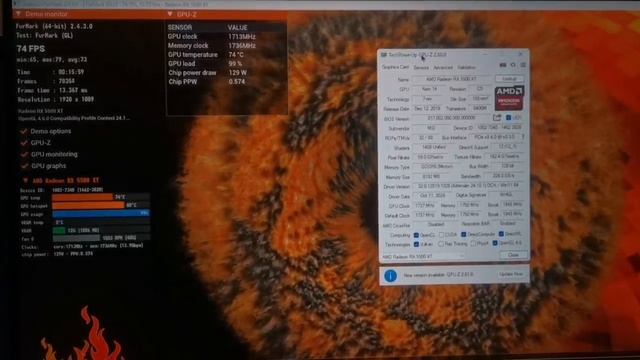Switch to the Validation tab in GPU-Z
The width and height of the screenshot is (640, 360).
pyautogui.click(x=466, y=67)
